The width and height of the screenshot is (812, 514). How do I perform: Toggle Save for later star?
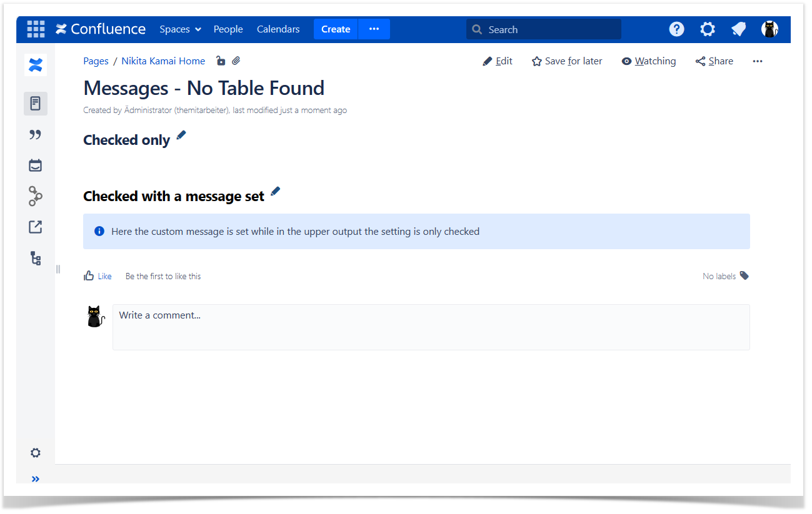(567, 61)
